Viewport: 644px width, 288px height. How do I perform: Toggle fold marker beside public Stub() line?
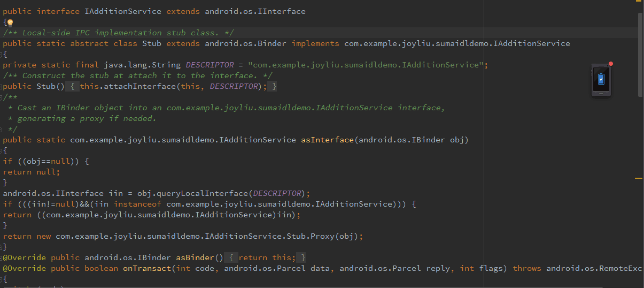point(2,86)
